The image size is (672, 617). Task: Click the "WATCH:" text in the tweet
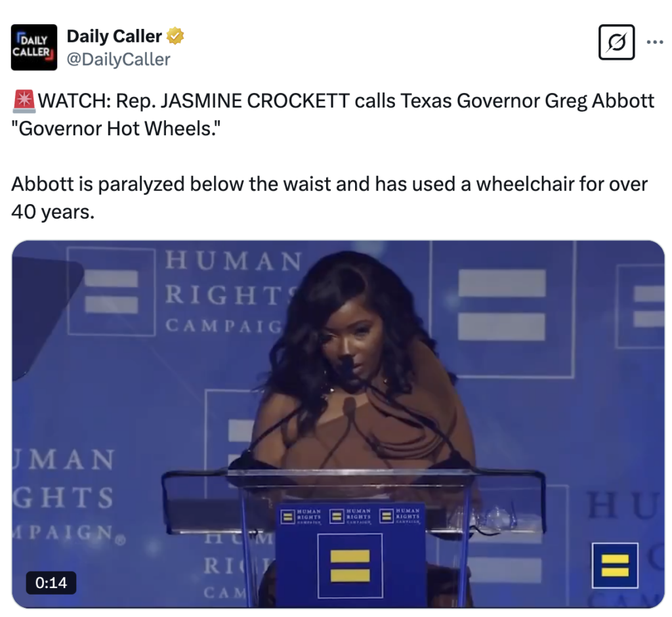coord(75,101)
